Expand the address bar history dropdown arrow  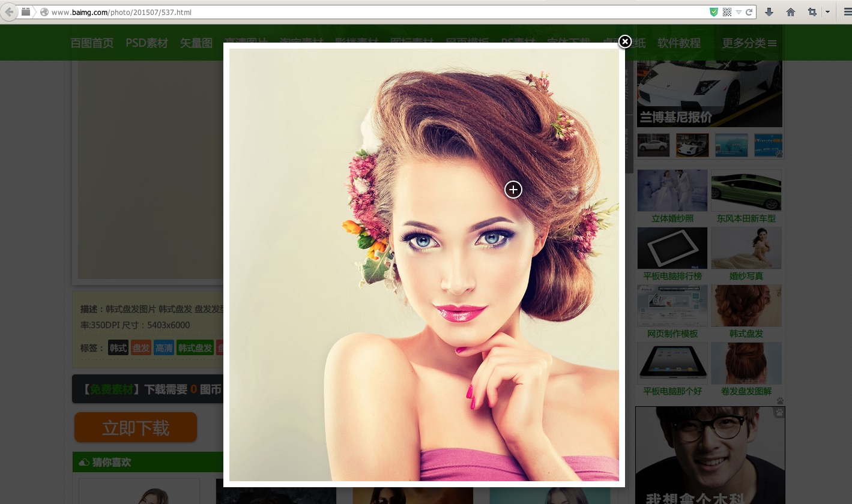739,12
